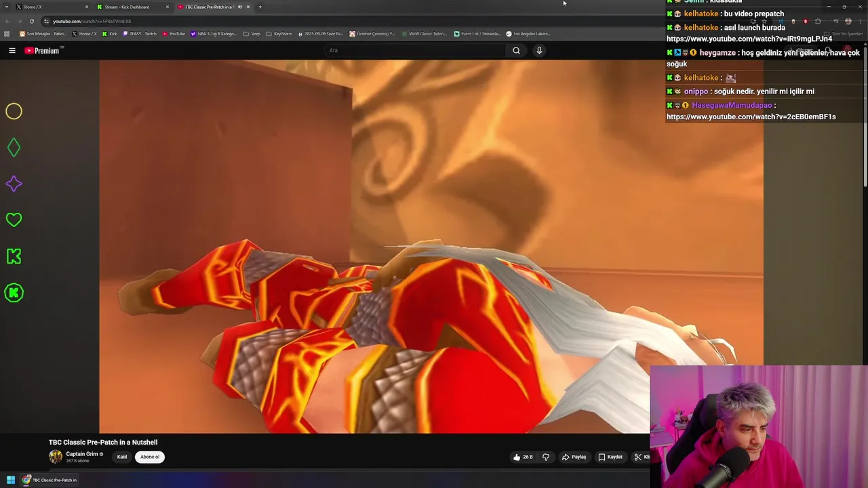
Task: Go forward with browser forward arrow
Action: point(19,21)
